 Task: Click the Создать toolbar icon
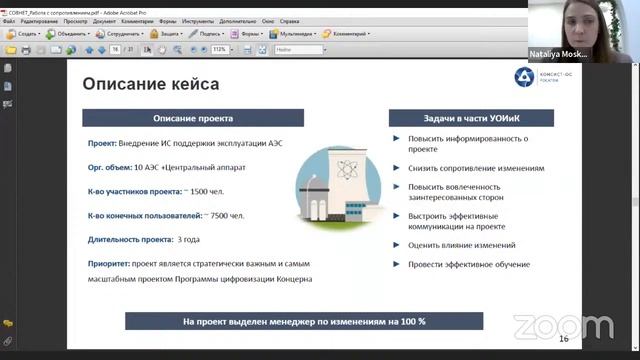[11, 34]
